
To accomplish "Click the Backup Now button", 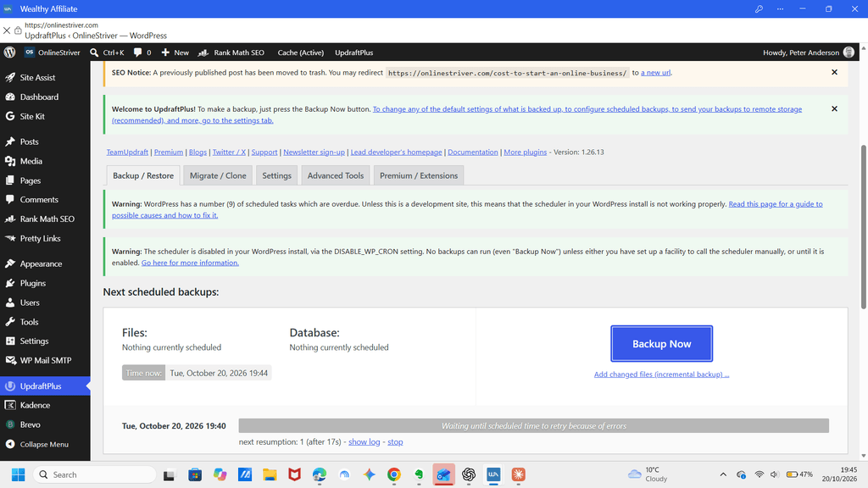I will (x=661, y=344).
